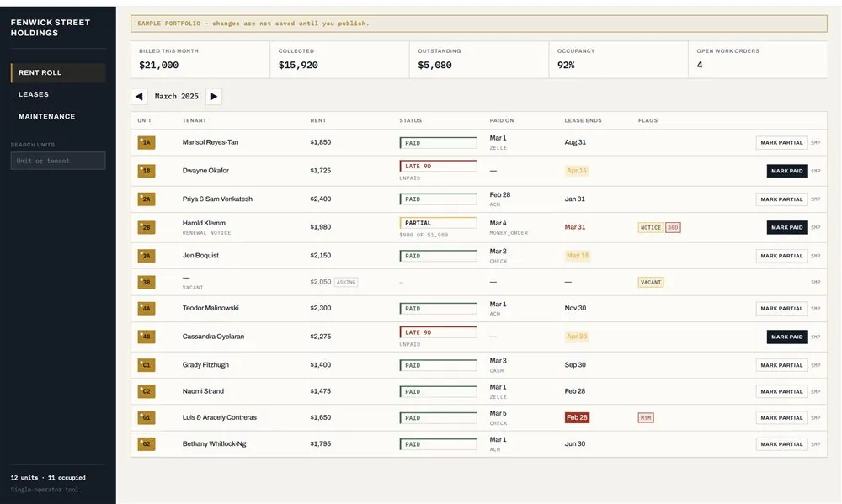Image resolution: width=842 pixels, height=504 pixels.
Task: Mark Jen Boquist's rent as partial
Action: point(781,256)
